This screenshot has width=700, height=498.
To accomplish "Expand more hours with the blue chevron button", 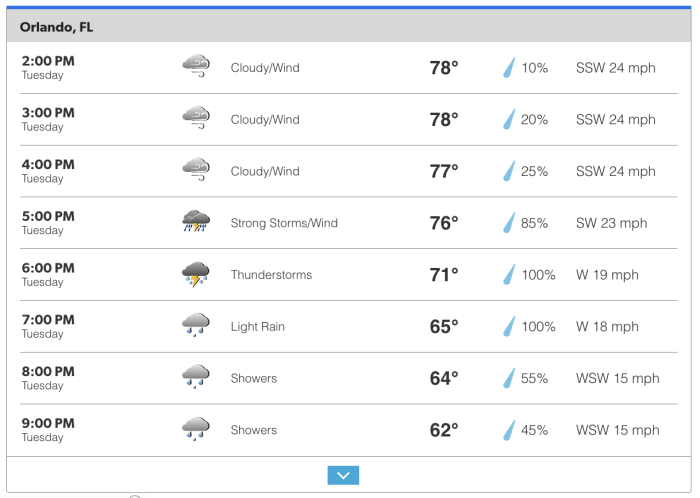I will 343,475.
